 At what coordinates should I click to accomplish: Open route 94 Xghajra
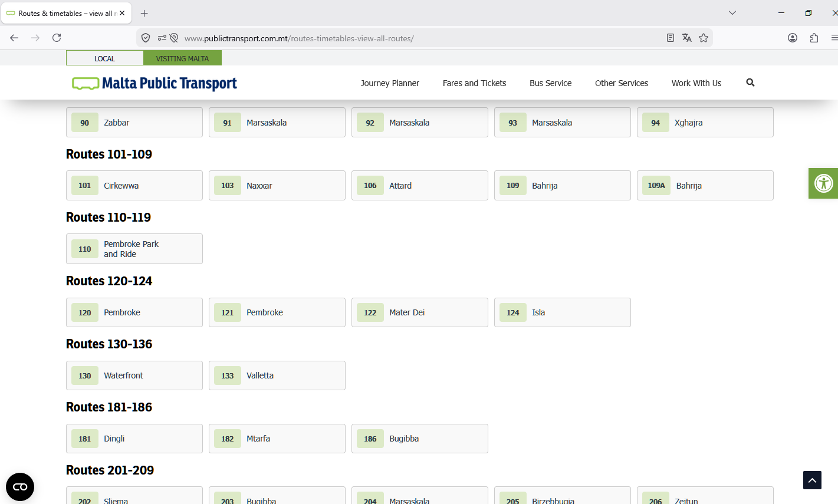(x=705, y=123)
